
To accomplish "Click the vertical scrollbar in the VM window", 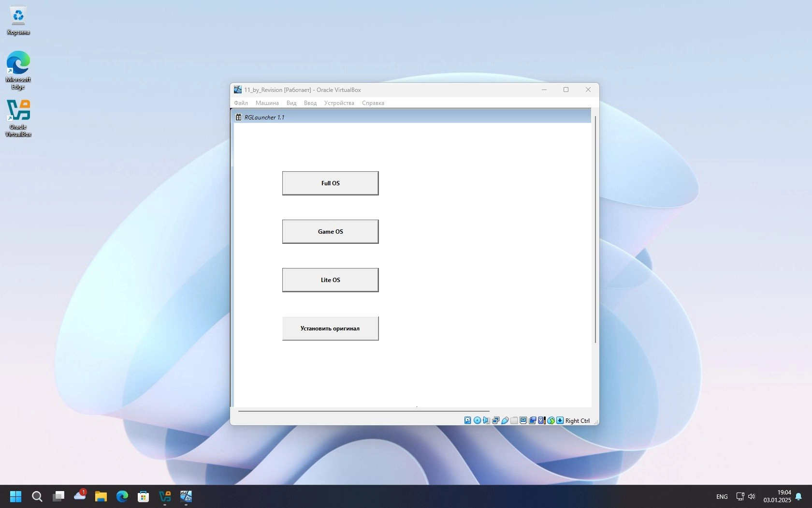I will pyautogui.click(x=595, y=230).
